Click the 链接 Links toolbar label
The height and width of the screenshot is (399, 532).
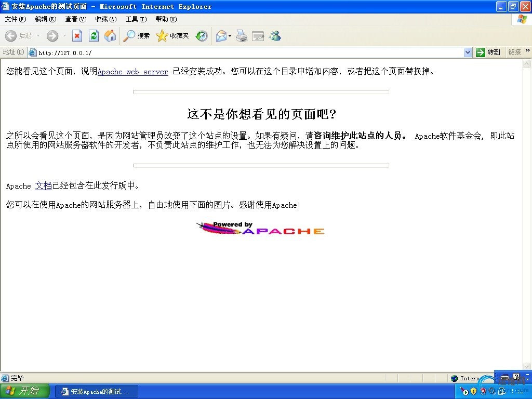click(514, 52)
